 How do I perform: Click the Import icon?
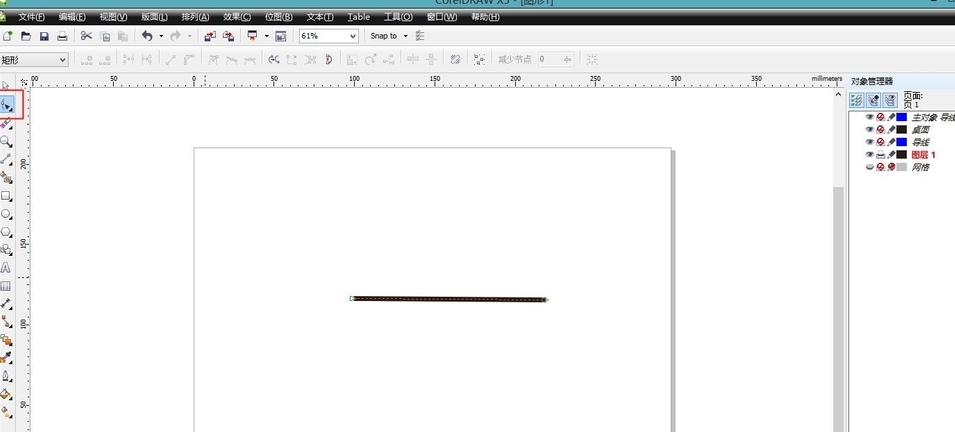(210, 36)
